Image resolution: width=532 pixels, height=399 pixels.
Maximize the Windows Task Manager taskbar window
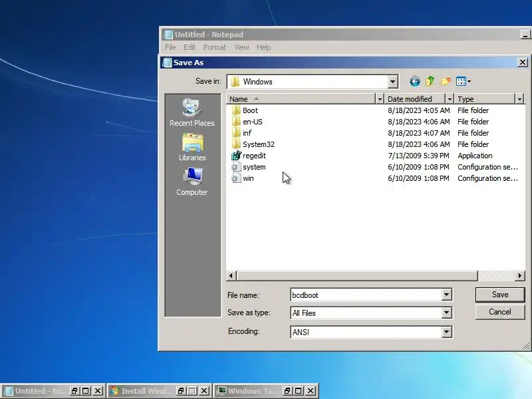[299, 391]
